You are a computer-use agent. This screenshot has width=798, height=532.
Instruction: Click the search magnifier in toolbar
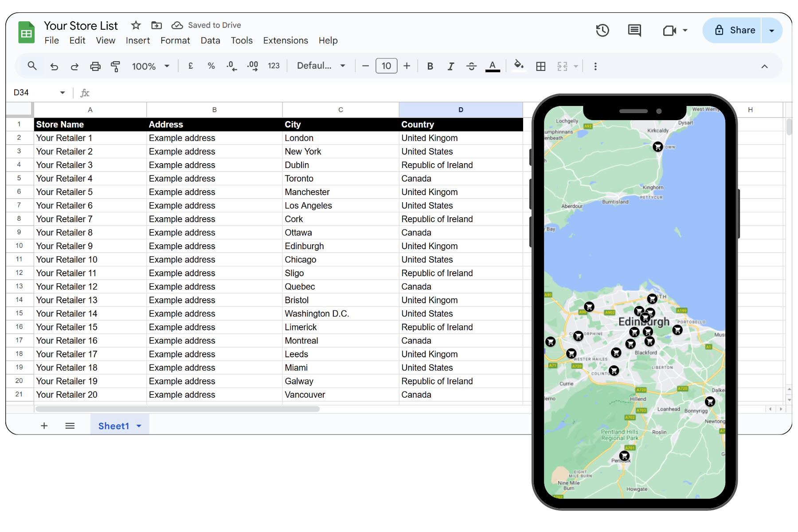[x=32, y=66]
